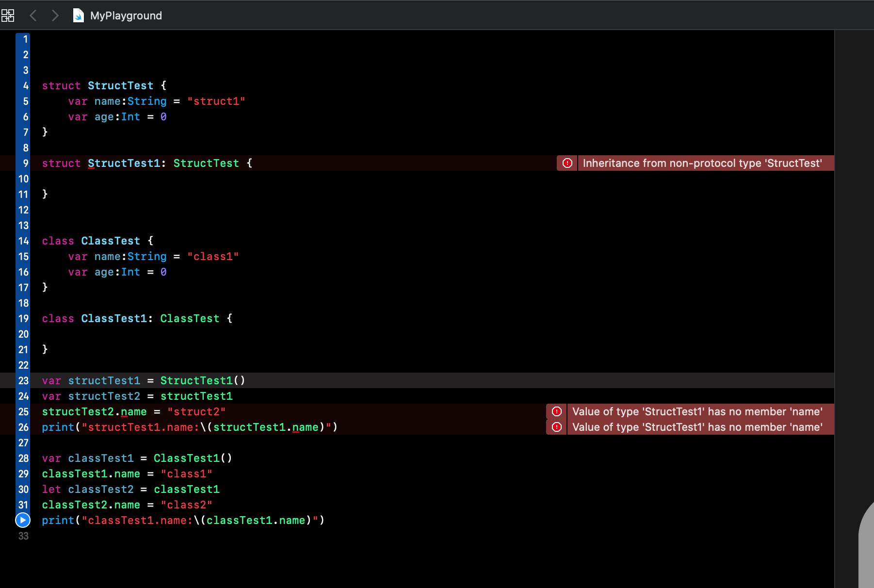Click error icon on line 25
This screenshot has width=874, height=588.
coord(557,411)
